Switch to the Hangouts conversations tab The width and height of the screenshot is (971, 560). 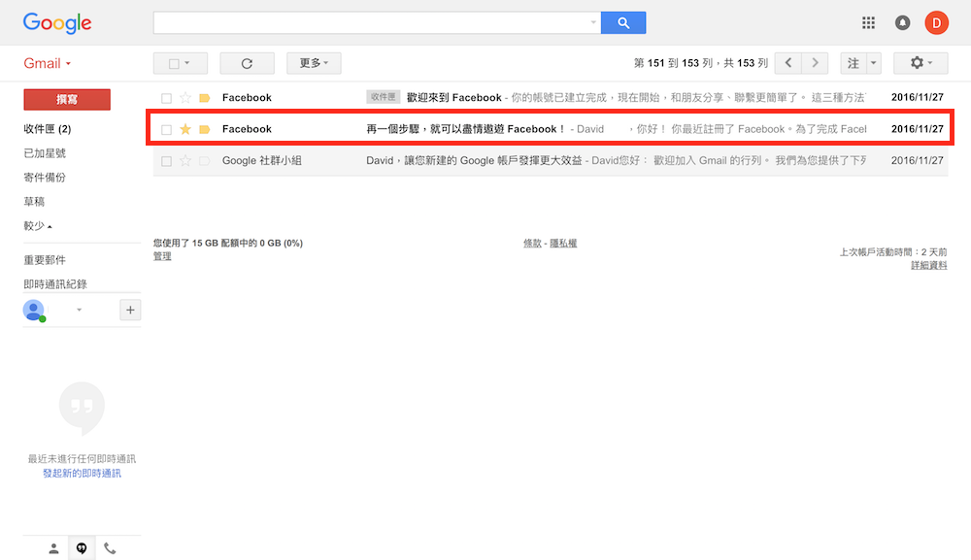click(x=82, y=548)
